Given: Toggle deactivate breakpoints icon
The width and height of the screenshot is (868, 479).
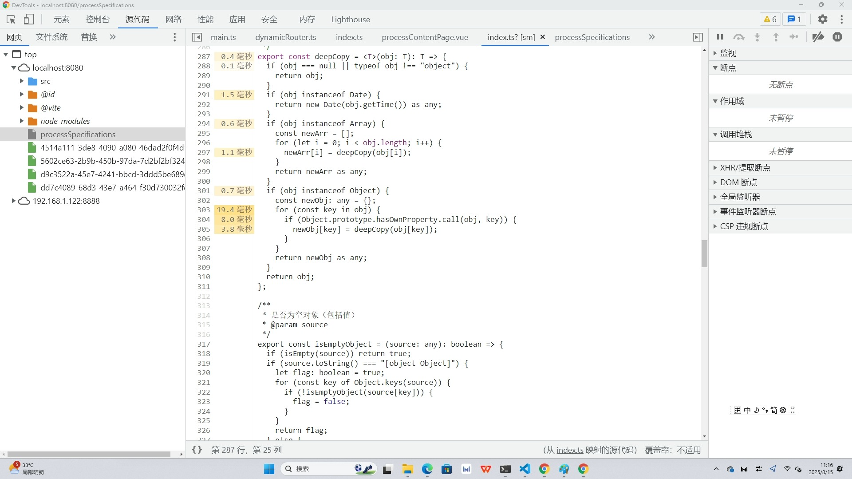Looking at the screenshot, I should tap(818, 37).
